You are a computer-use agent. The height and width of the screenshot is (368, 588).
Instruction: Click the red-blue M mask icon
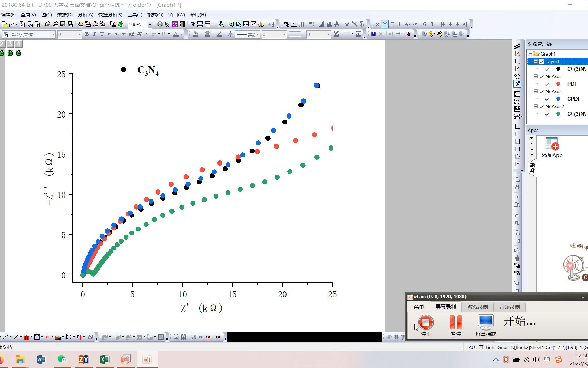pyautogui.click(x=373, y=34)
